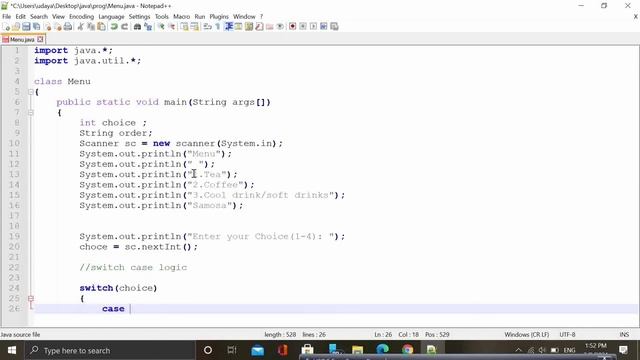Click the Zoom In toolbar icon
This screenshot has width=640, height=360.
click(x=161, y=27)
